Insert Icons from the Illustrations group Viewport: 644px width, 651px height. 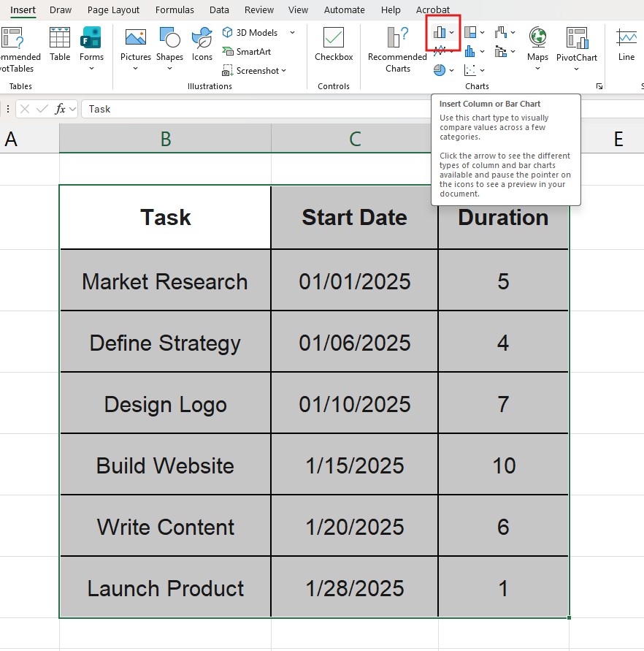pos(202,45)
